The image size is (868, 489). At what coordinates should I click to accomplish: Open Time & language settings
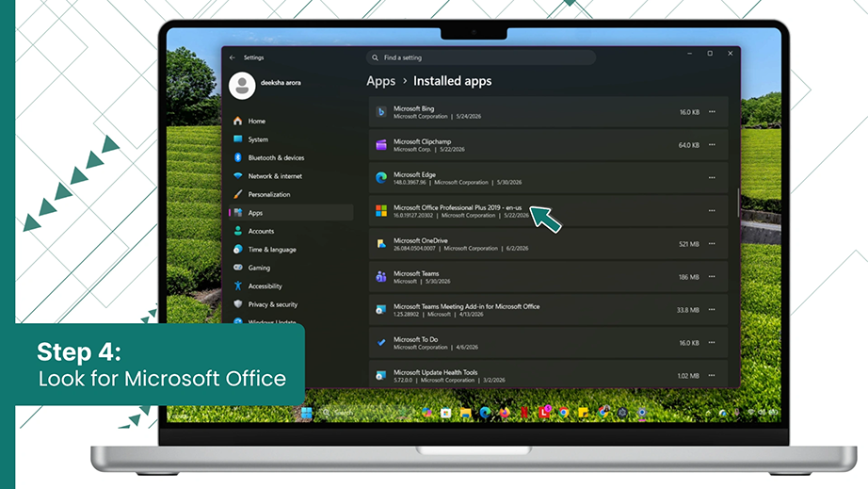(x=291, y=249)
